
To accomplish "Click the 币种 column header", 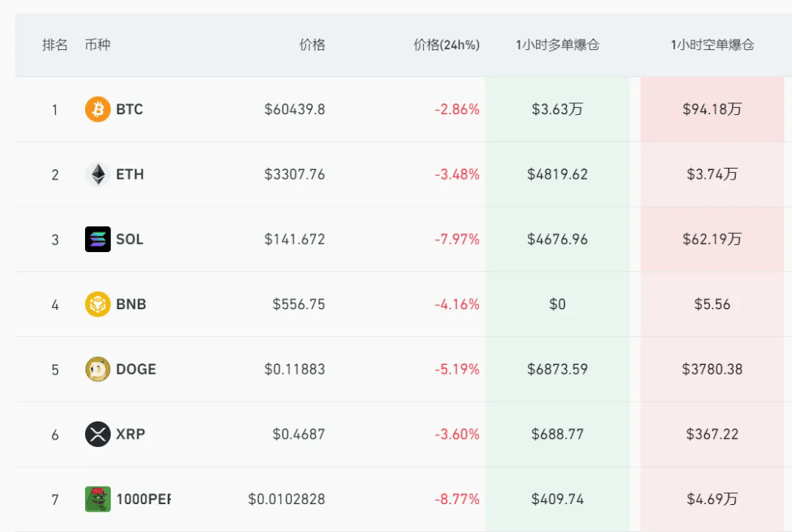I will (x=98, y=45).
